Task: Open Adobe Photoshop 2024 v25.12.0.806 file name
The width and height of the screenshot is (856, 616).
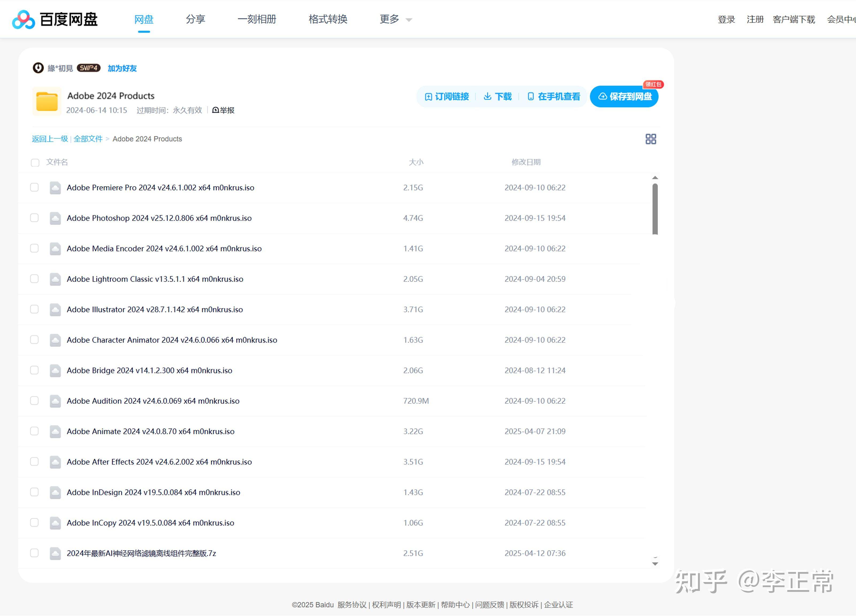Action: [159, 218]
